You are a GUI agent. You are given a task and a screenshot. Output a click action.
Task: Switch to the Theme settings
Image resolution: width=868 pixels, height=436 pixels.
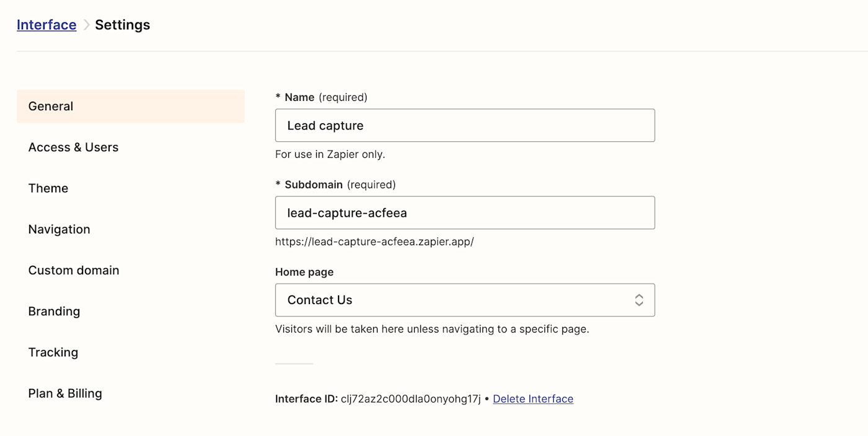point(48,188)
